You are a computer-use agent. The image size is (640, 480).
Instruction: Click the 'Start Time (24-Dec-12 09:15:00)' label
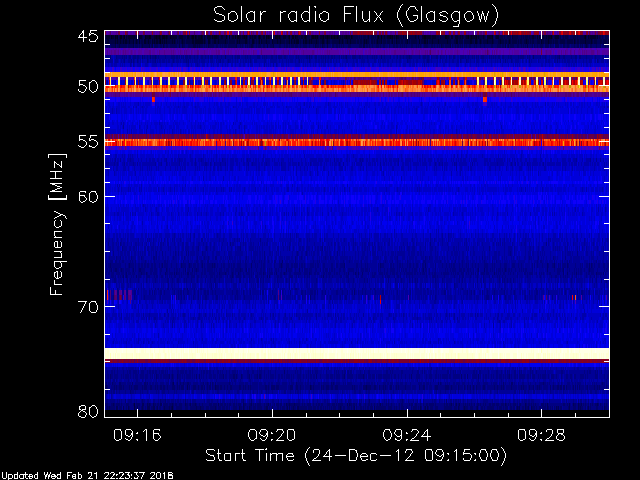point(356,456)
